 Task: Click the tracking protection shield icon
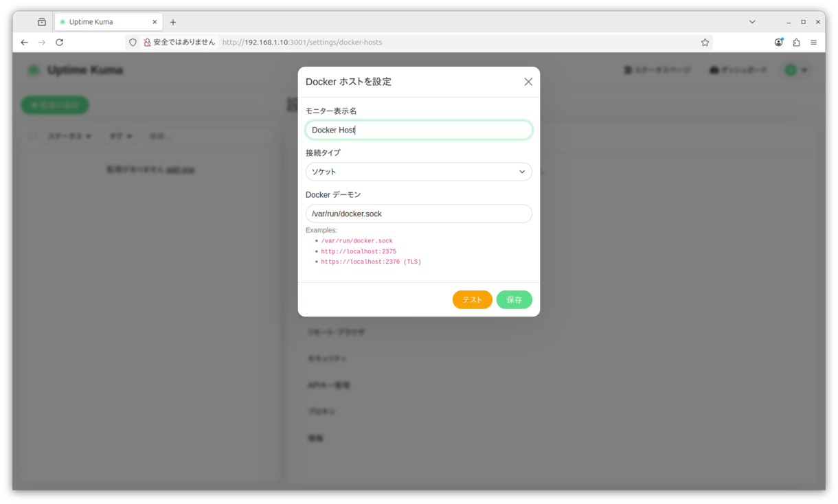click(133, 43)
